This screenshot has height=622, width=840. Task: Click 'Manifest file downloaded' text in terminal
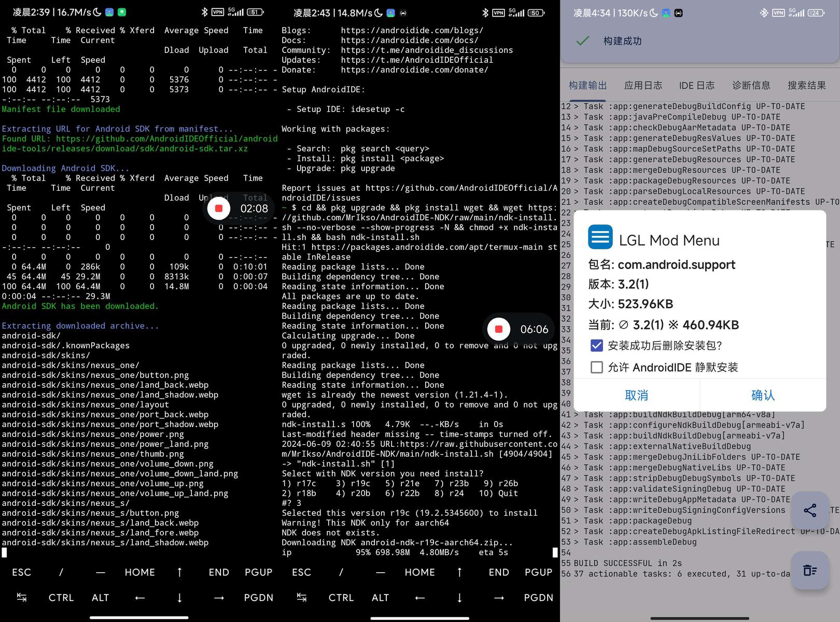click(61, 109)
